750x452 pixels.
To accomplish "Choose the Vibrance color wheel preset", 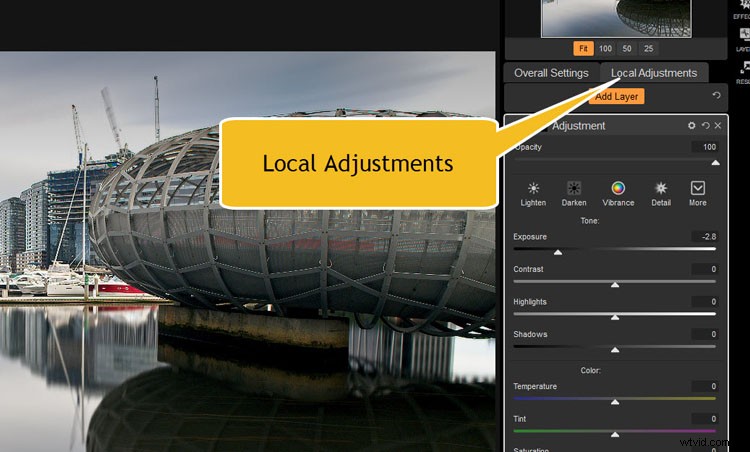I will click(618, 188).
